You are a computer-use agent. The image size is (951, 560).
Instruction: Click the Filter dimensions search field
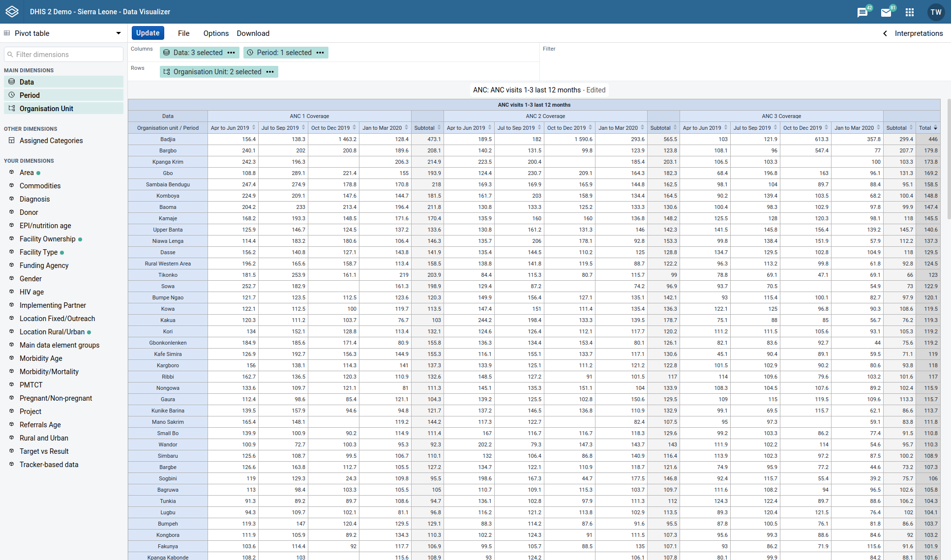coord(64,55)
